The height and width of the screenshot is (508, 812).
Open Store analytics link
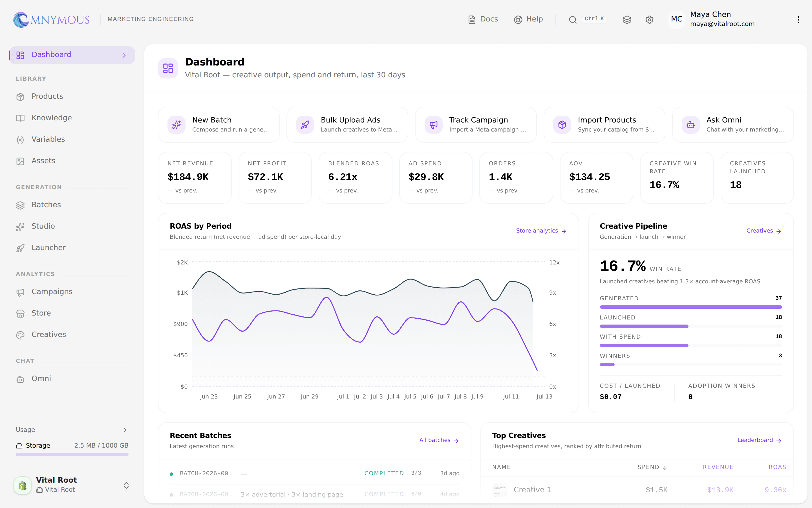click(x=541, y=231)
